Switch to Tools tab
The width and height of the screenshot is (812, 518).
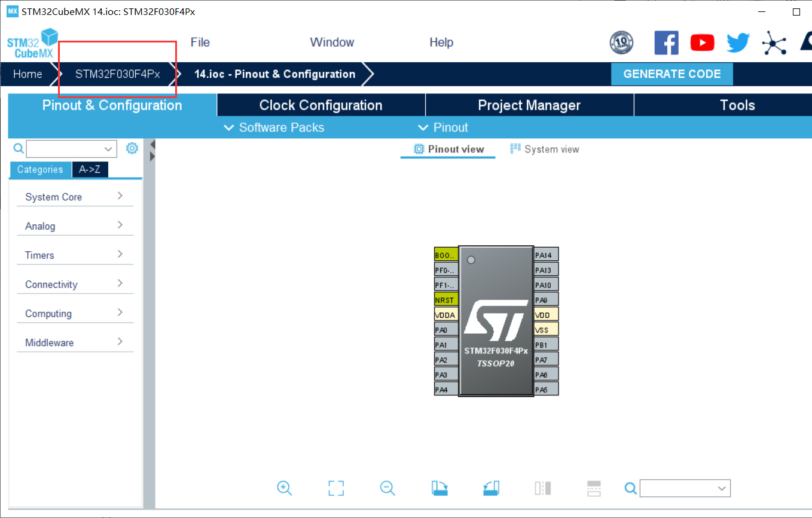(738, 105)
